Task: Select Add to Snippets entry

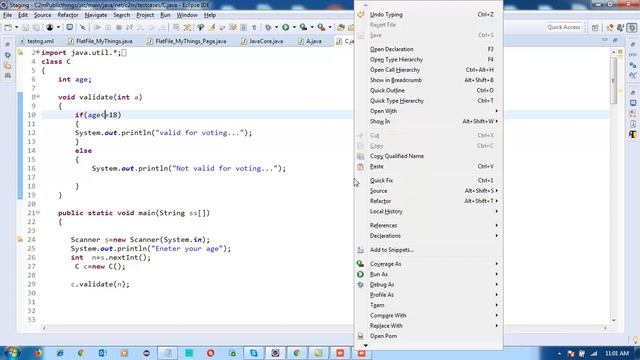Action: pos(429,250)
